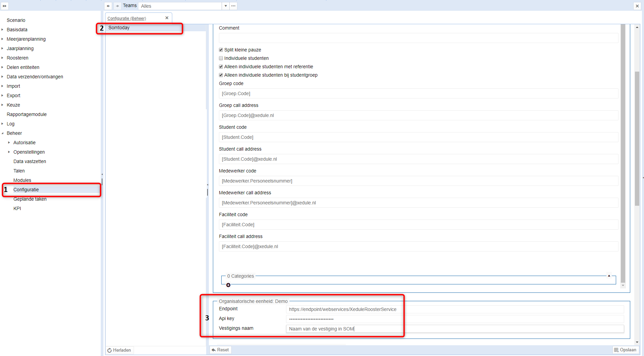Edit the Groep code field
644x356 pixels.
pyautogui.click(x=418, y=93)
